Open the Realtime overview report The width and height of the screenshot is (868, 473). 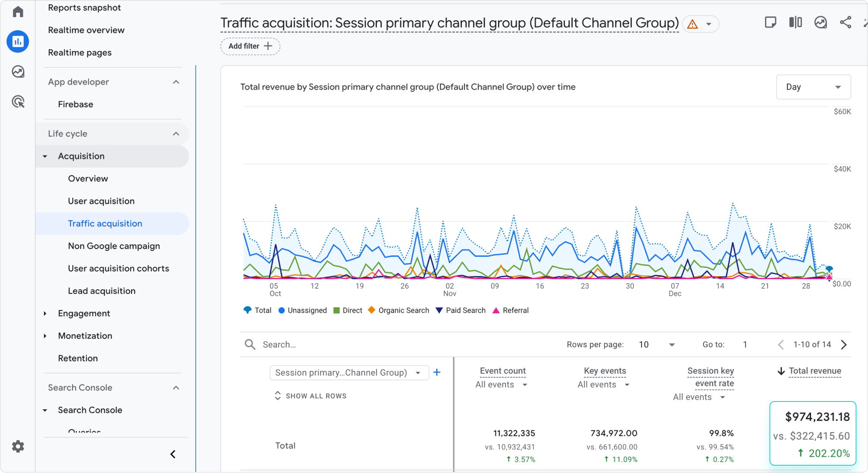point(86,30)
